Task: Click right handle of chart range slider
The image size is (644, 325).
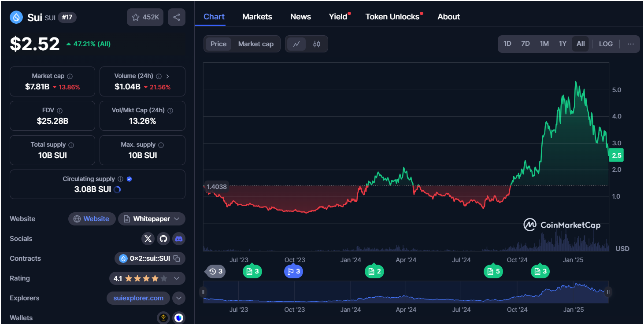Action: click(608, 292)
